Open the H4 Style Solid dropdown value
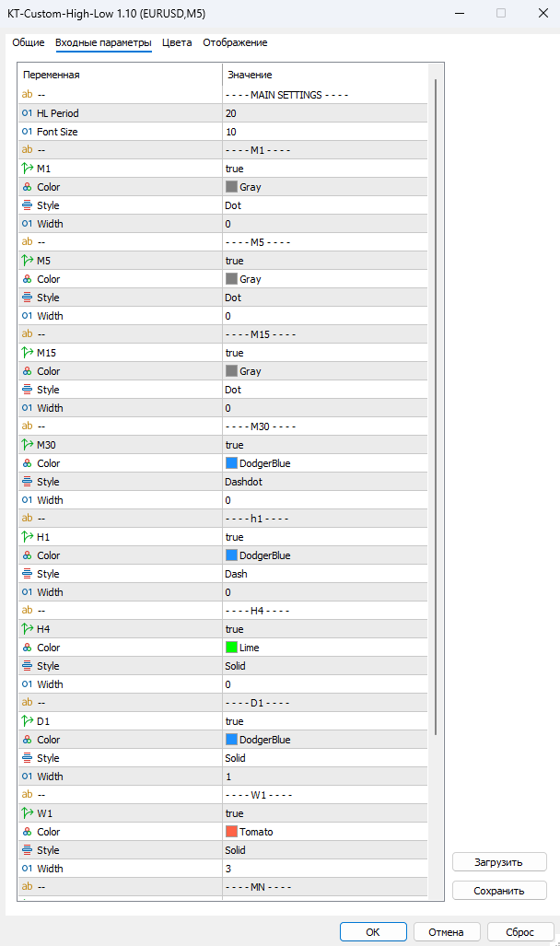The height and width of the screenshot is (946, 560). (324, 665)
